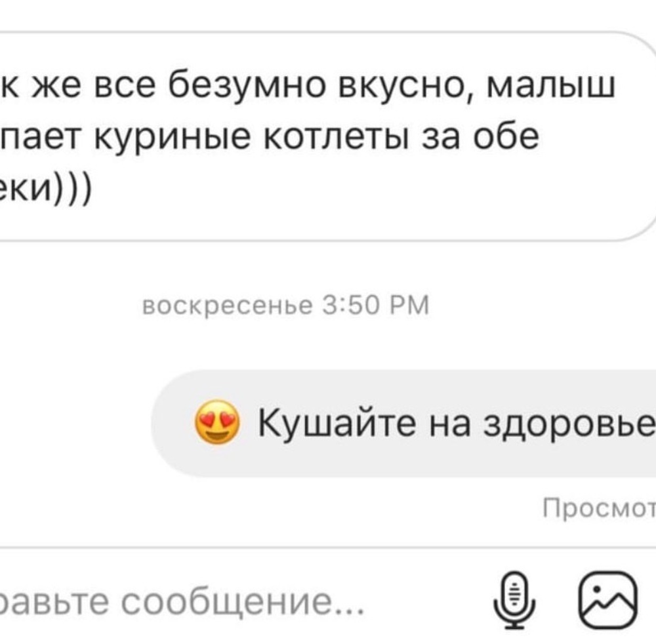The image size is (656, 644).
Task: Tap the '3:50 PM' time portion
Action: [x=376, y=305]
